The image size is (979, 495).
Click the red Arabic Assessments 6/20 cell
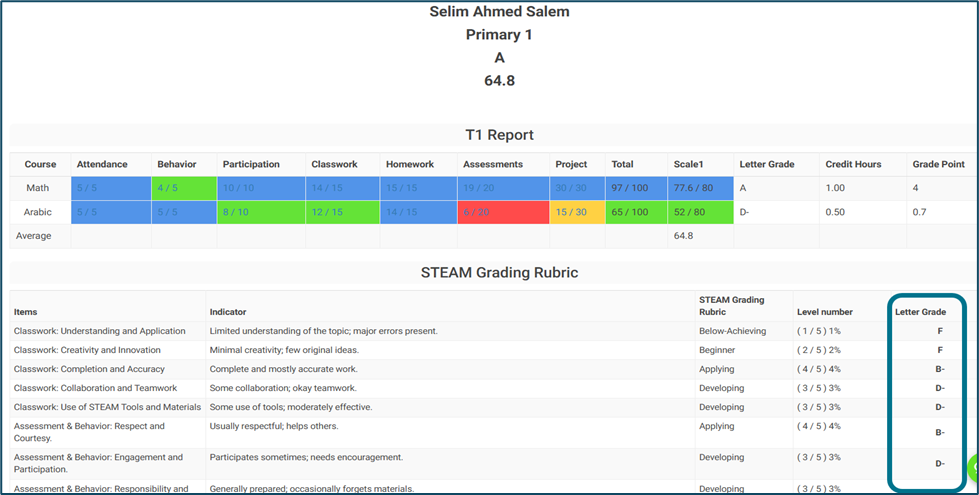(x=503, y=212)
